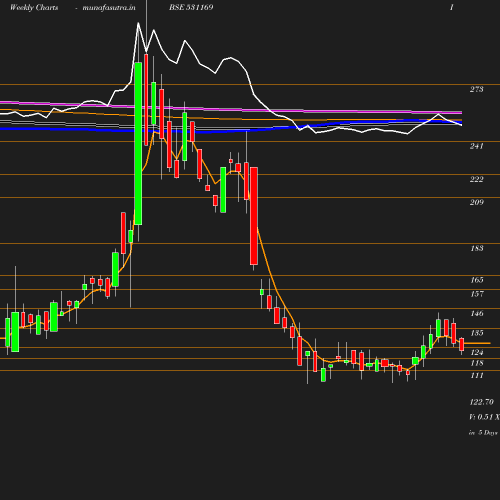Click the 135 price level label
Image resolution: width=500 pixels, height=500 pixels.
(x=476, y=333)
